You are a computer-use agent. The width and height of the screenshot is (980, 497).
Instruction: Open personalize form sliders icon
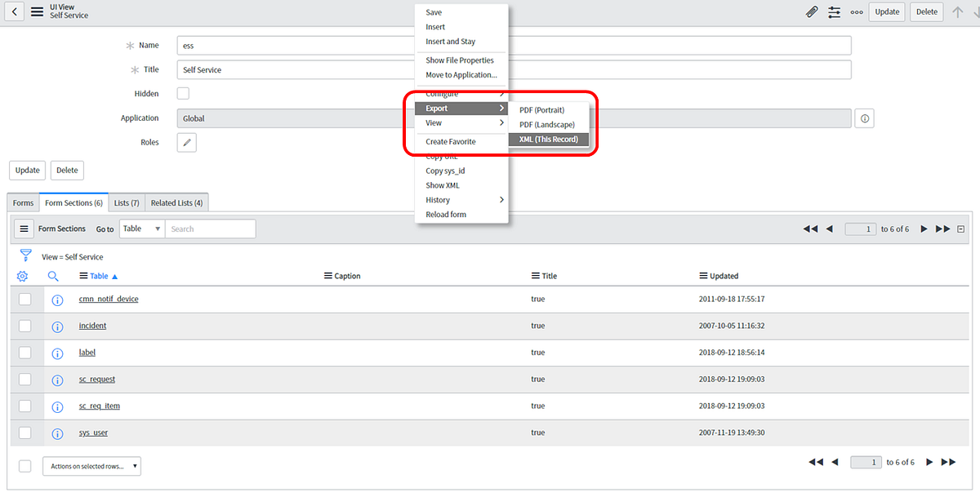pyautogui.click(x=834, y=11)
